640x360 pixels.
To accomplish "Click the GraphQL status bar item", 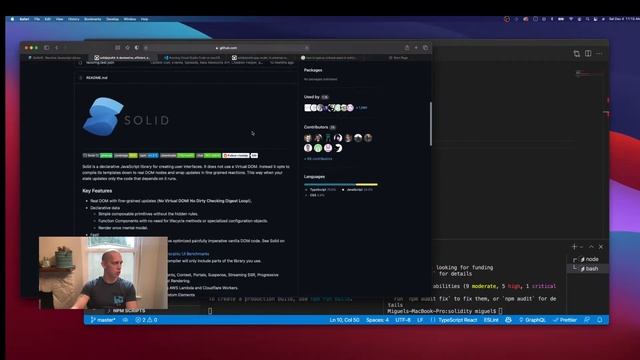I will (x=532, y=320).
